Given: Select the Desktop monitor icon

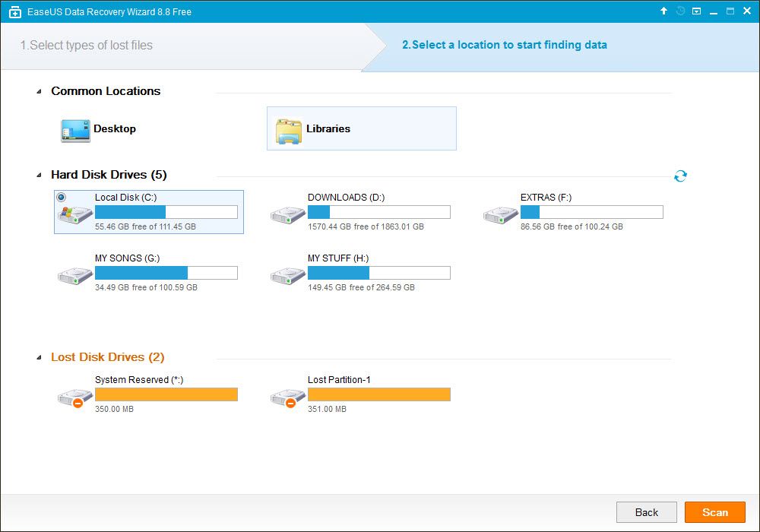Looking at the screenshot, I should 75,131.
